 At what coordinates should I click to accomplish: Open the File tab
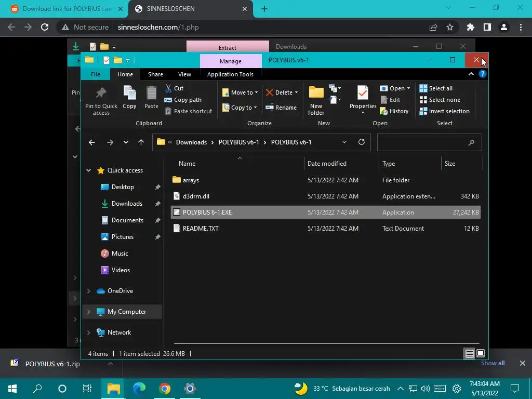point(96,74)
